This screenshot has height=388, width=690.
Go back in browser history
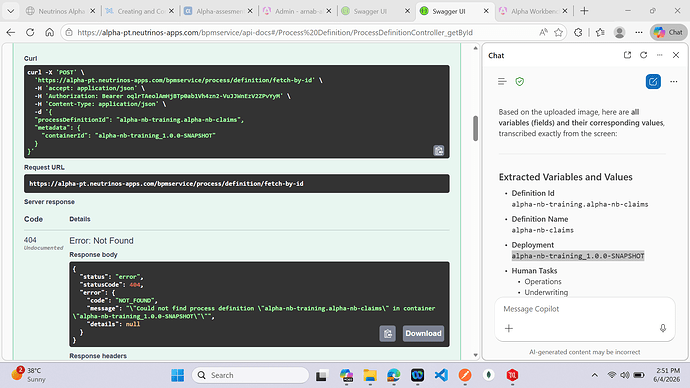[x=11, y=32]
